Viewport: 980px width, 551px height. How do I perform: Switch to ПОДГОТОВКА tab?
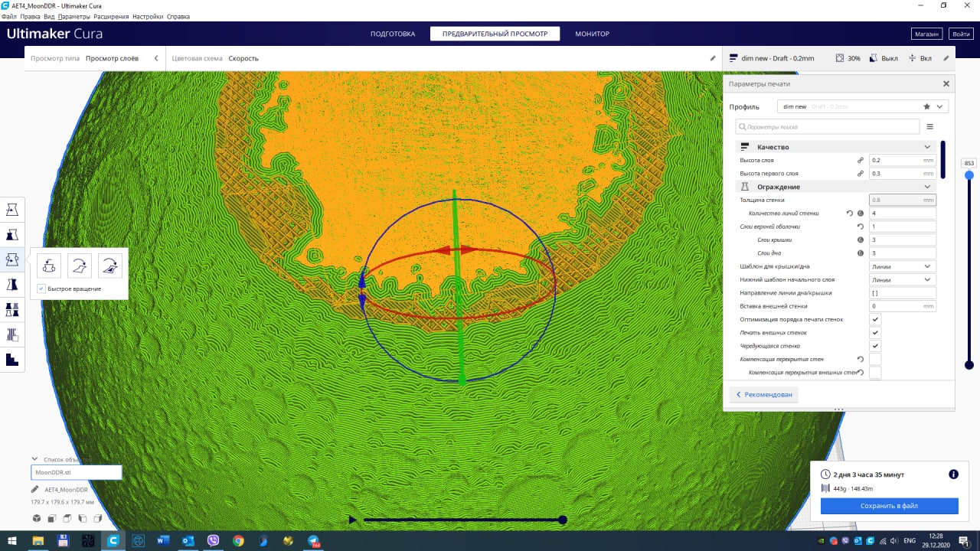tap(393, 34)
